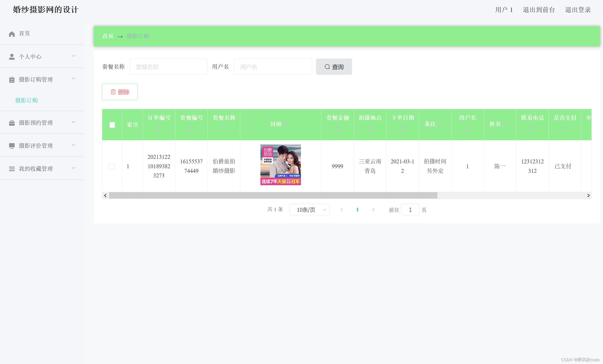The width and height of the screenshot is (603, 364).
Task: Click the clipboard icon beside 摄影订购管理
Action: 12,80
